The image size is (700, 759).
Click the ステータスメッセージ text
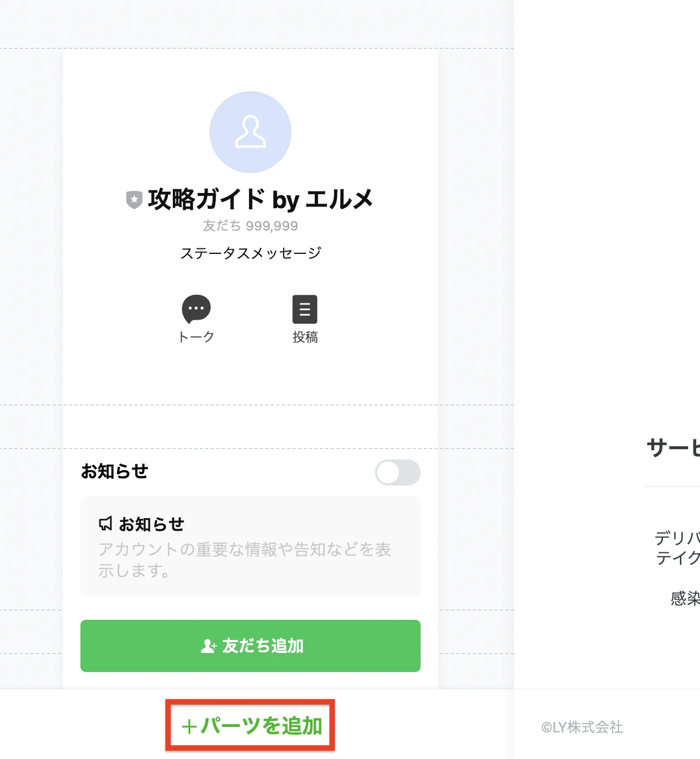[x=251, y=253]
